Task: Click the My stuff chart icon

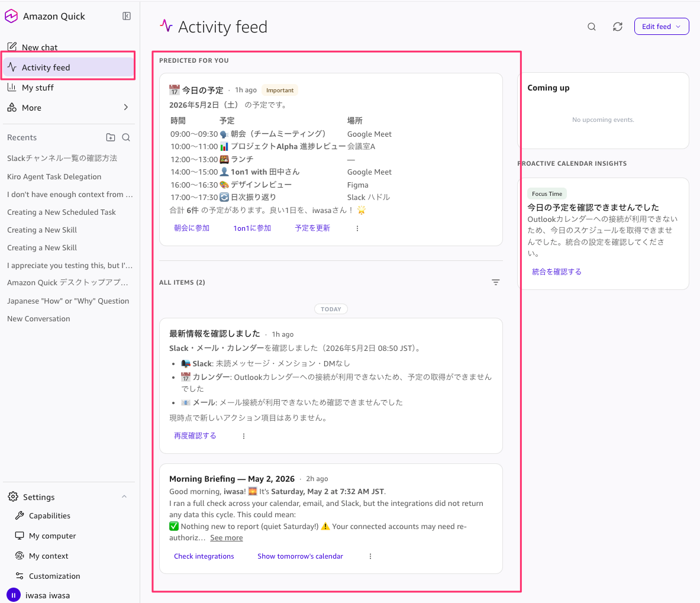Action: 12,88
